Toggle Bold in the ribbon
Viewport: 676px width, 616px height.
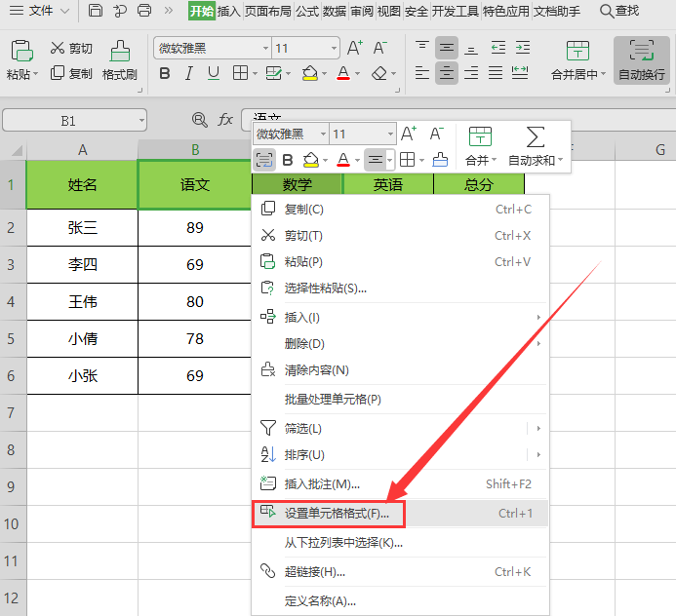pos(164,74)
